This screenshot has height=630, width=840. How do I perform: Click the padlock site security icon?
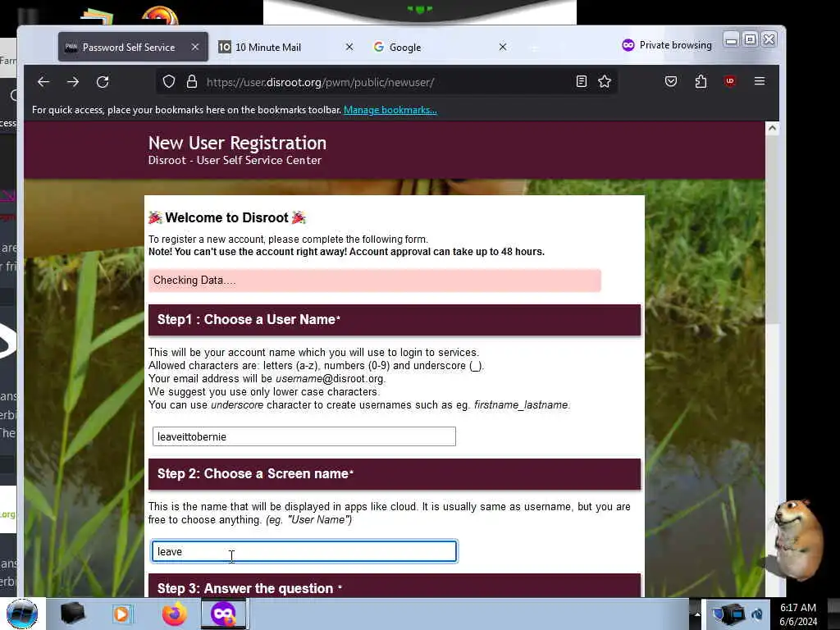click(192, 82)
